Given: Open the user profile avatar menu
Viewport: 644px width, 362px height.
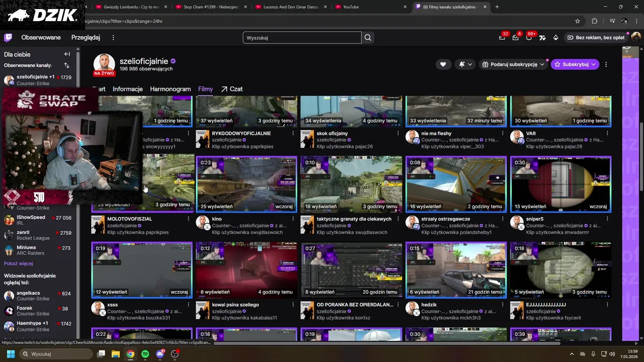Looking at the screenshot, I should pyautogui.click(x=636, y=38).
